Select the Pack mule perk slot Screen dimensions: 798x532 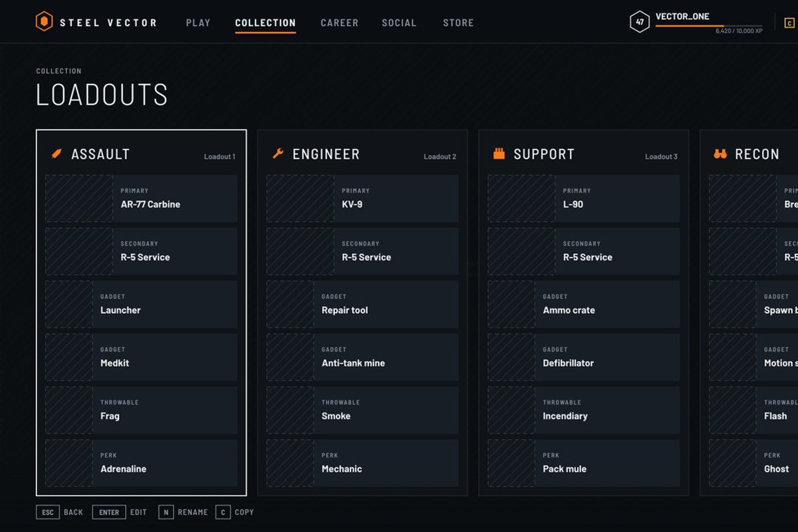(584, 463)
